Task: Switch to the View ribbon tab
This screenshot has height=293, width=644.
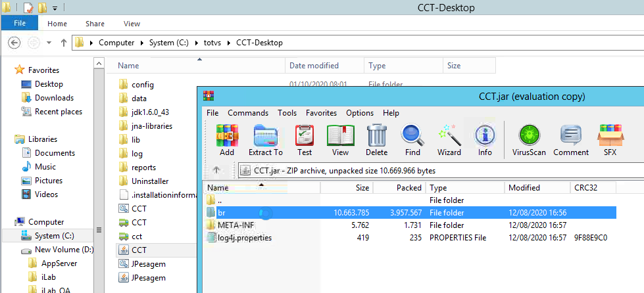Action: click(x=132, y=24)
